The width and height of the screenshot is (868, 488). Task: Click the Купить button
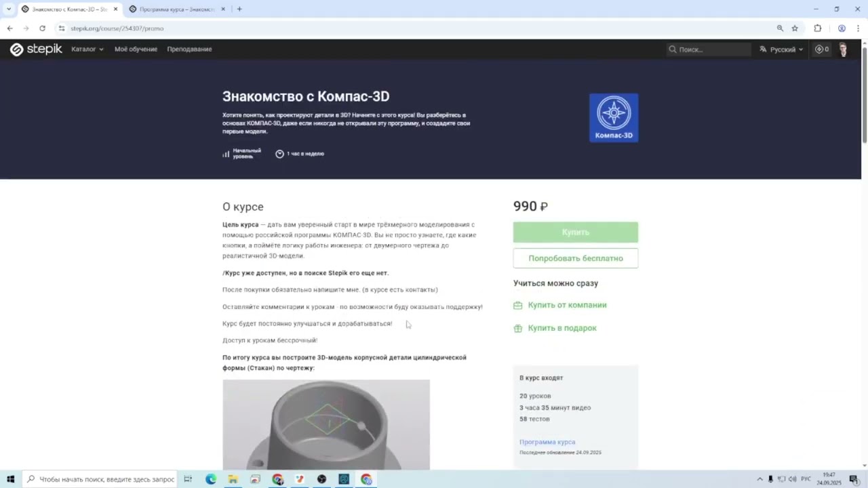(x=576, y=232)
